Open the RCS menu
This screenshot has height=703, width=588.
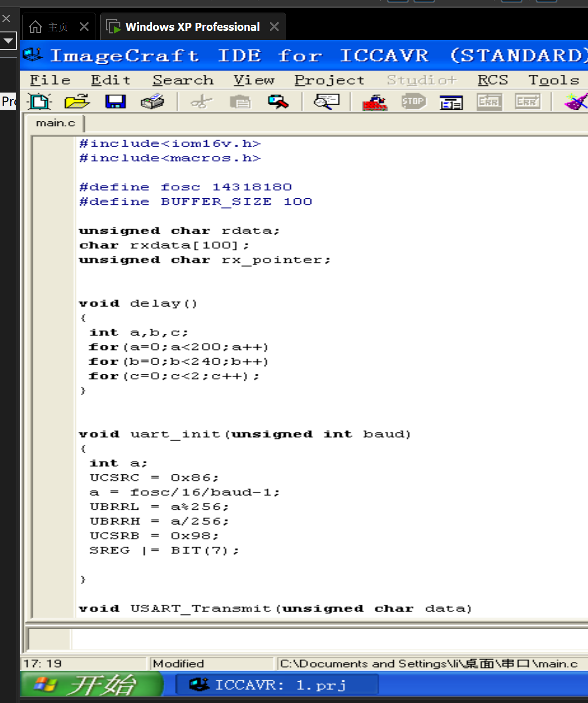coord(492,80)
